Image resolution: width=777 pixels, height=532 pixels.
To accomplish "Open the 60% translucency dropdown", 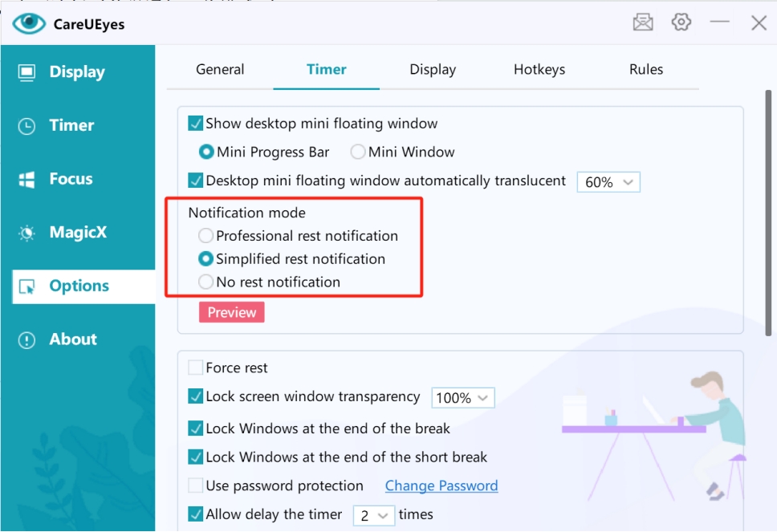I will (x=608, y=182).
